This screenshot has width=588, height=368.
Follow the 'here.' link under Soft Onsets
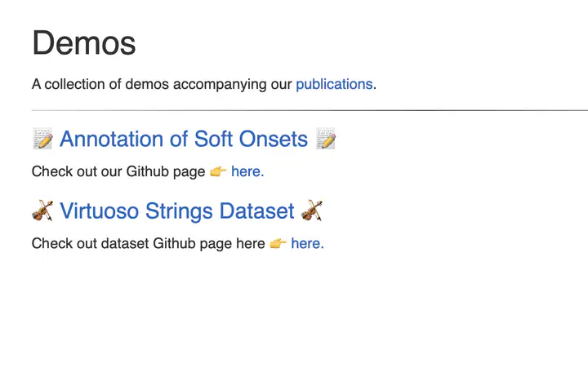pos(247,171)
